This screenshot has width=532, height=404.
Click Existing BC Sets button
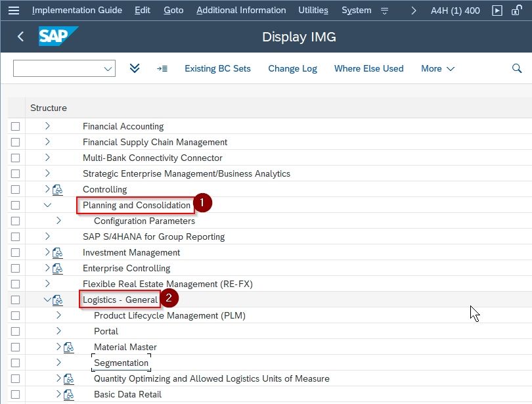tap(217, 68)
